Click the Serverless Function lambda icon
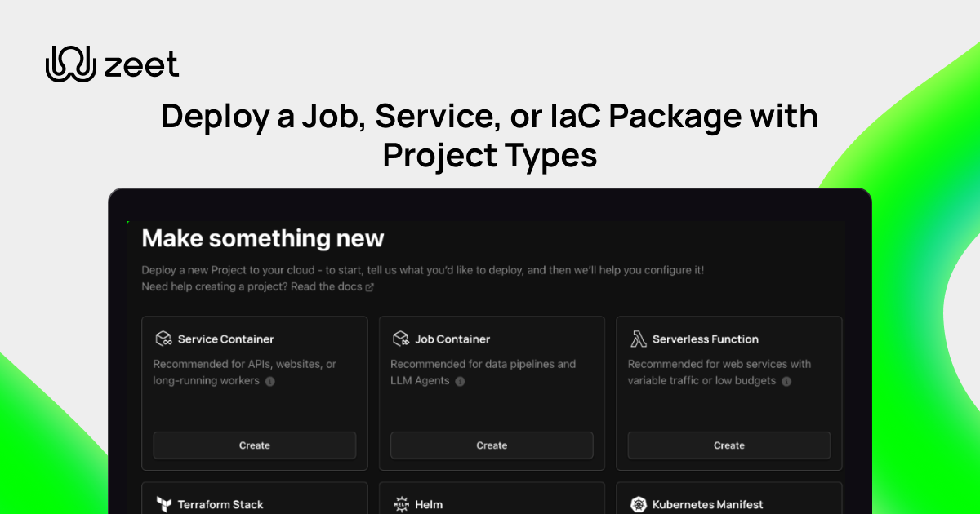980x514 pixels. click(639, 338)
